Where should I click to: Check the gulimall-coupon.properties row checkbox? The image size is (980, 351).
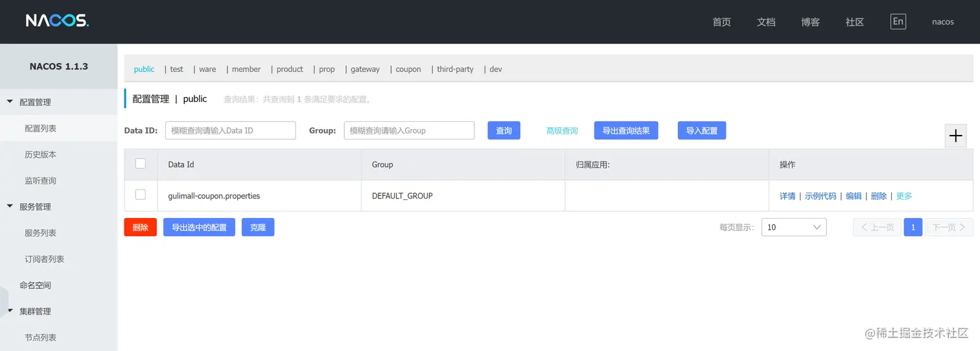141,195
